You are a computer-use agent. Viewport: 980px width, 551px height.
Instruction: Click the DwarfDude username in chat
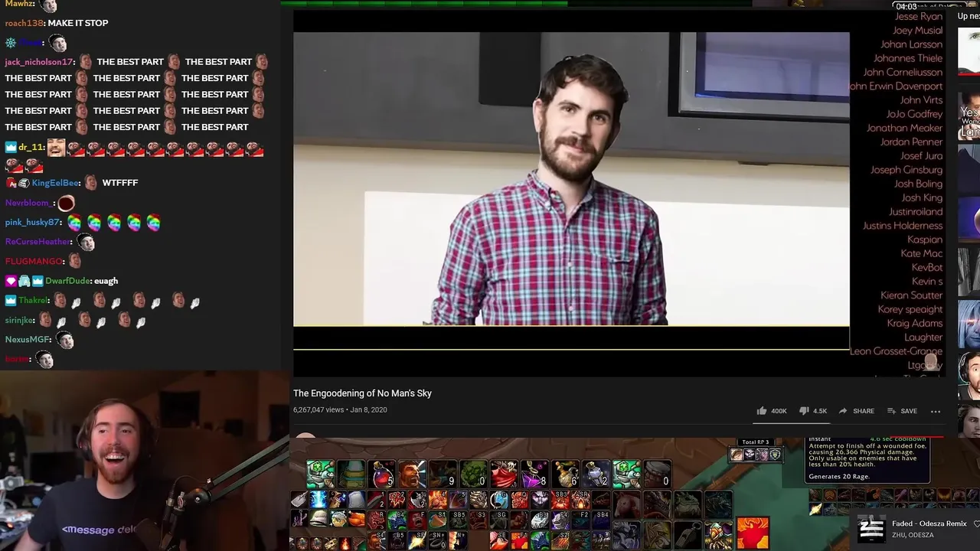tap(68, 281)
